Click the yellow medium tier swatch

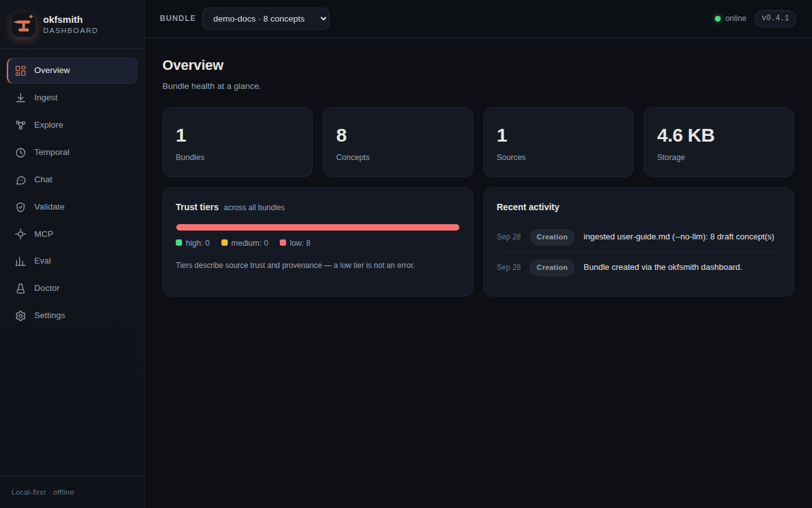[225, 243]
